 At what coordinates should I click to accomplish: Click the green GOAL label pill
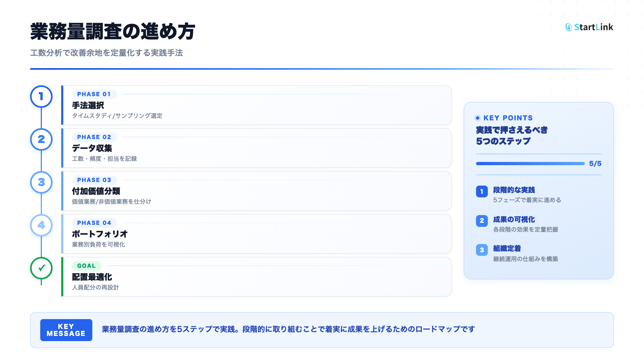coord(86,266)
